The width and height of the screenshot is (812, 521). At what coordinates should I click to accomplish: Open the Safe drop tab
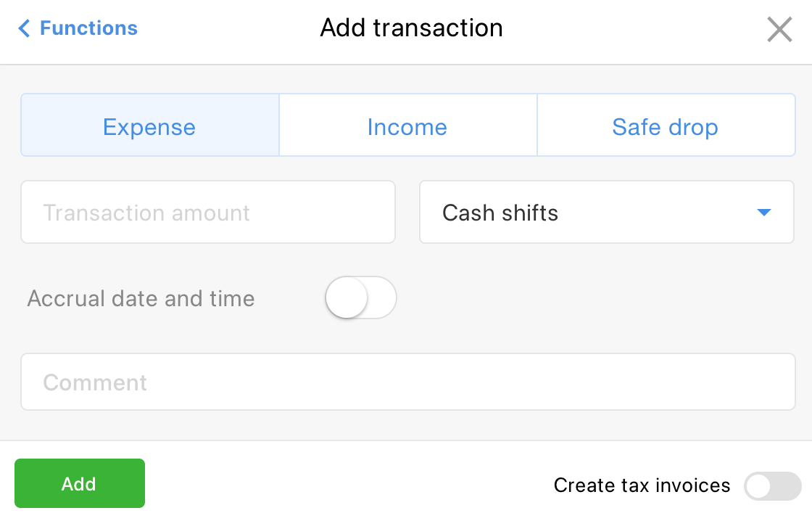tap(666, 126)
